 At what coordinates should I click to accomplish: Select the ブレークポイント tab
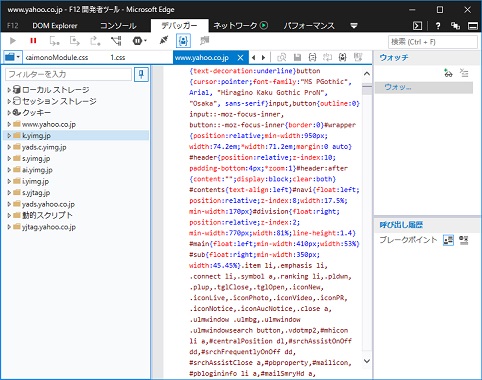[x=408, y=240]
